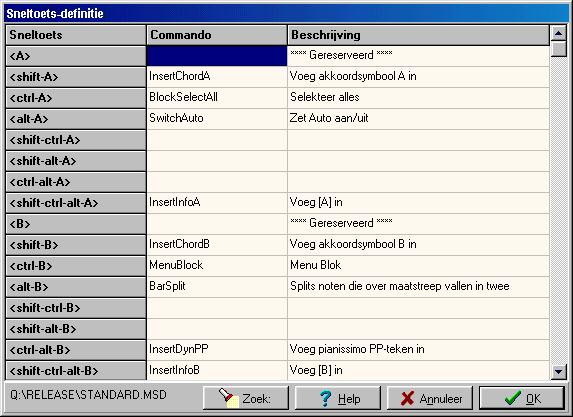
Task: Select the InsertChordA command cell
Action: pyautogui.click(x=217, y=77)
